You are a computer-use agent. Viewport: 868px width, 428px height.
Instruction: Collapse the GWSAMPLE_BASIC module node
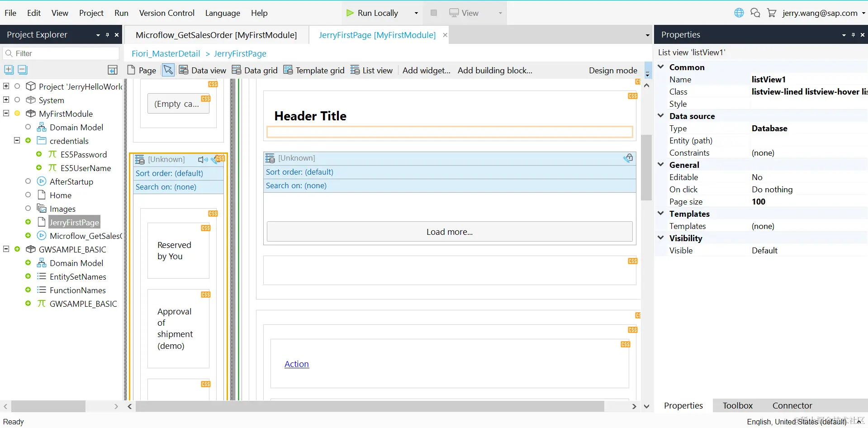tap(6, 249)
